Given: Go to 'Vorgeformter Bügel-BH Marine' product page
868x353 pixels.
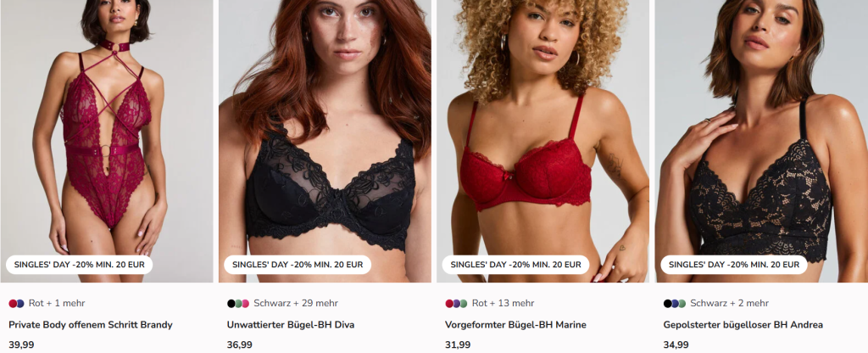Looking at the screenshot, I should click(515, 325).
